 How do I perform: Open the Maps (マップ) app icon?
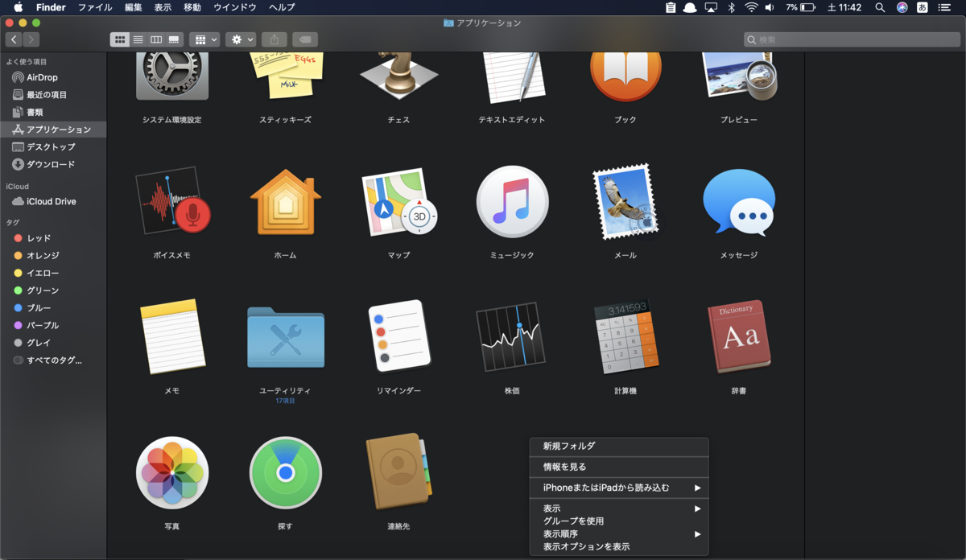[398, 201]
